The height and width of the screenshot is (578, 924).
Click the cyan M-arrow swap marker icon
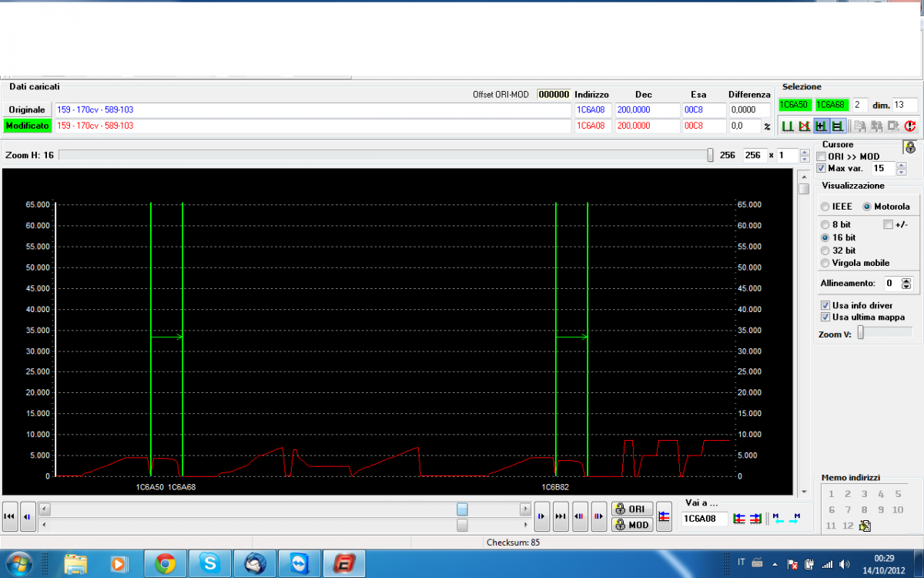(x=778, y=519)
